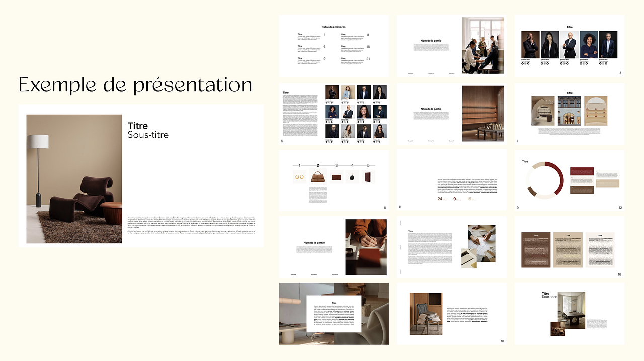Image resolution: width=644 pixels, height=361 pixels.
Task: Click timeline step 5 above the notebook
Action: (368, 165)
